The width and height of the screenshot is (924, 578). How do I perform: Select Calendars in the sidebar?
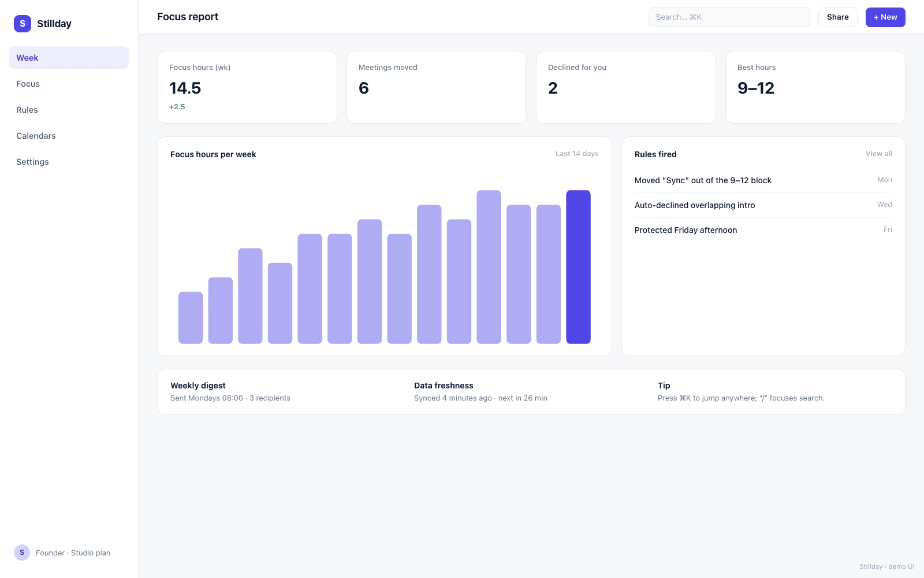click(x=69, y=136)
